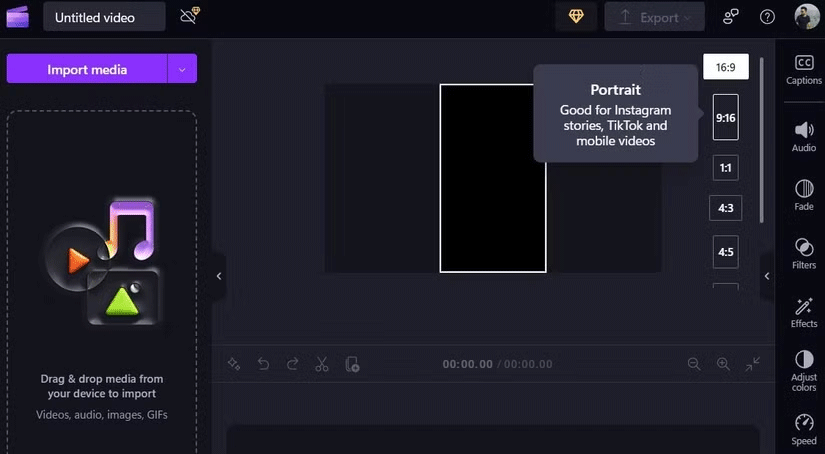
Task: Click the timeline zoom in magnifier
Action: click(723, 364)
